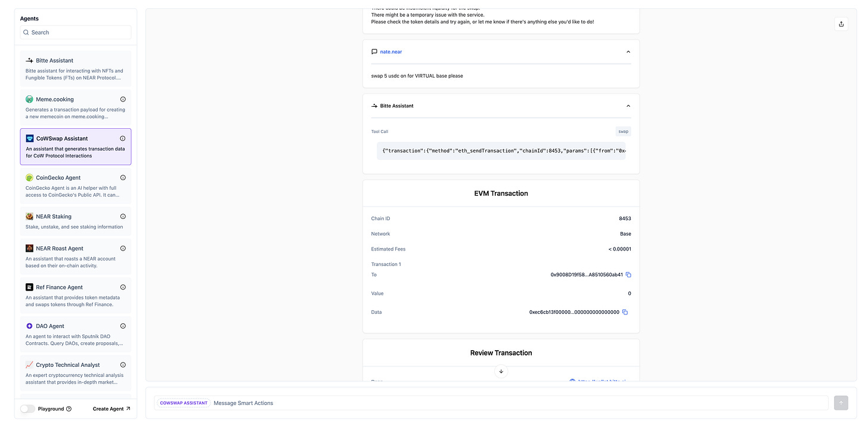Image resolution: width=868 pixels, height=439 pixels.
Task: Toggle the Playground switch
Action: (27, 409)
